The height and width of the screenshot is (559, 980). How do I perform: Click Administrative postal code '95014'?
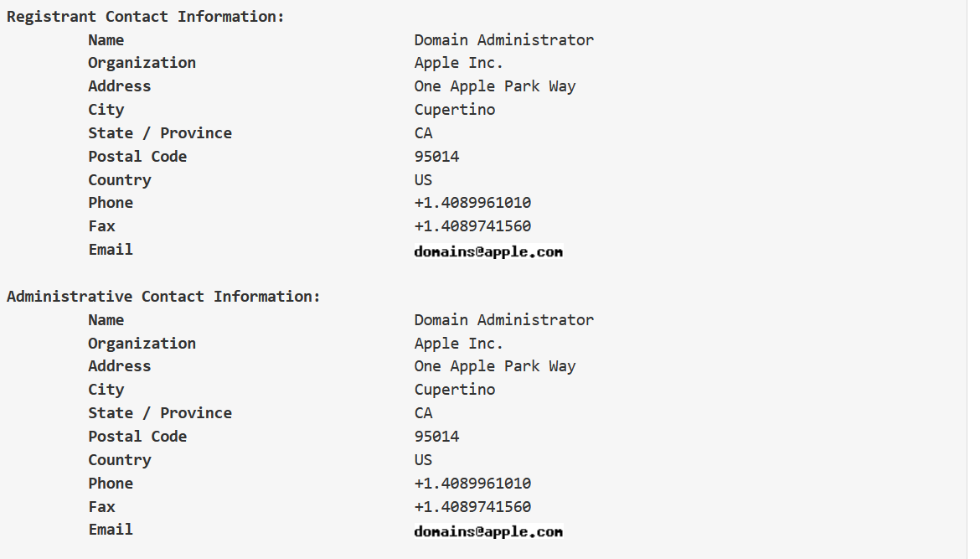click(x=436, y=437)
